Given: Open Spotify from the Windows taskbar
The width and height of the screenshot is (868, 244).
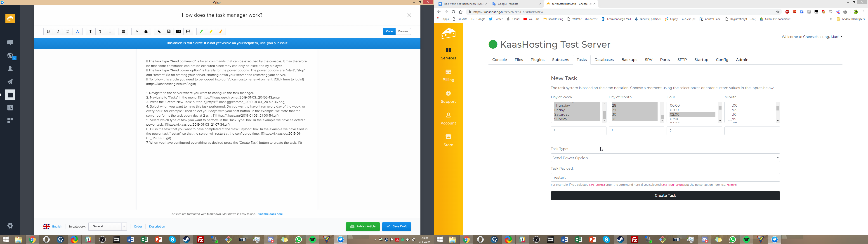Looking at the screenshot, I should pyautogui.click(x=313, y=240).
